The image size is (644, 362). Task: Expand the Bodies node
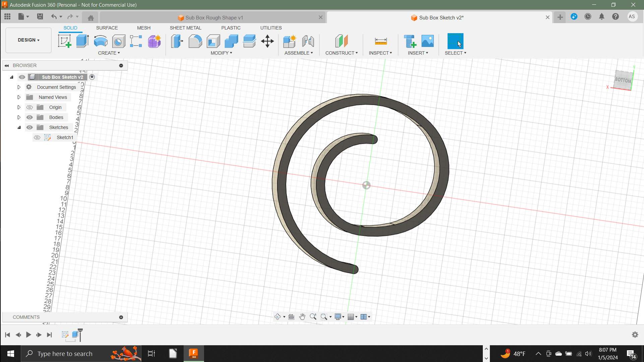(x=19, y=117)
